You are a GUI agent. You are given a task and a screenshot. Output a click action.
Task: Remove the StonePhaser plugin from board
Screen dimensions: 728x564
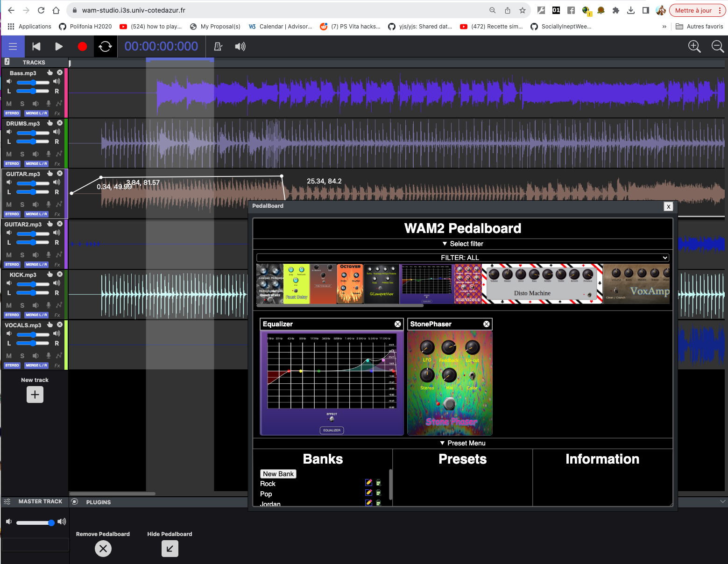(487, 324)
